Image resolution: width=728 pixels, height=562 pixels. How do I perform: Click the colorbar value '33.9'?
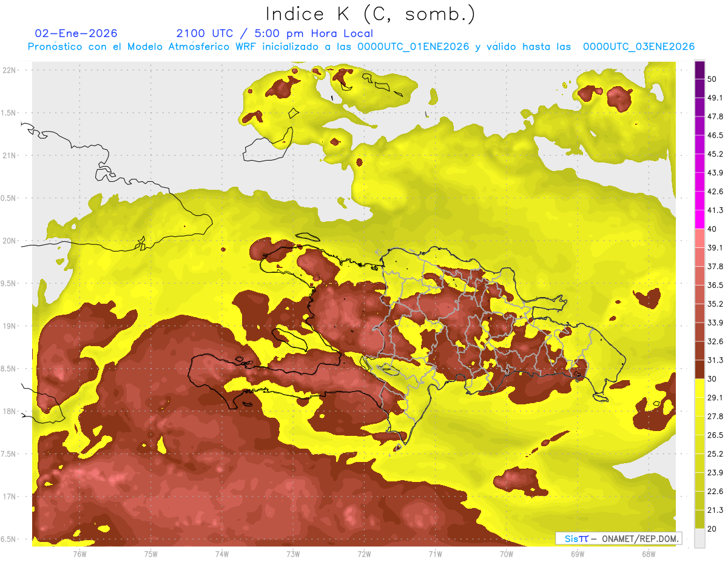coord(715,323)
